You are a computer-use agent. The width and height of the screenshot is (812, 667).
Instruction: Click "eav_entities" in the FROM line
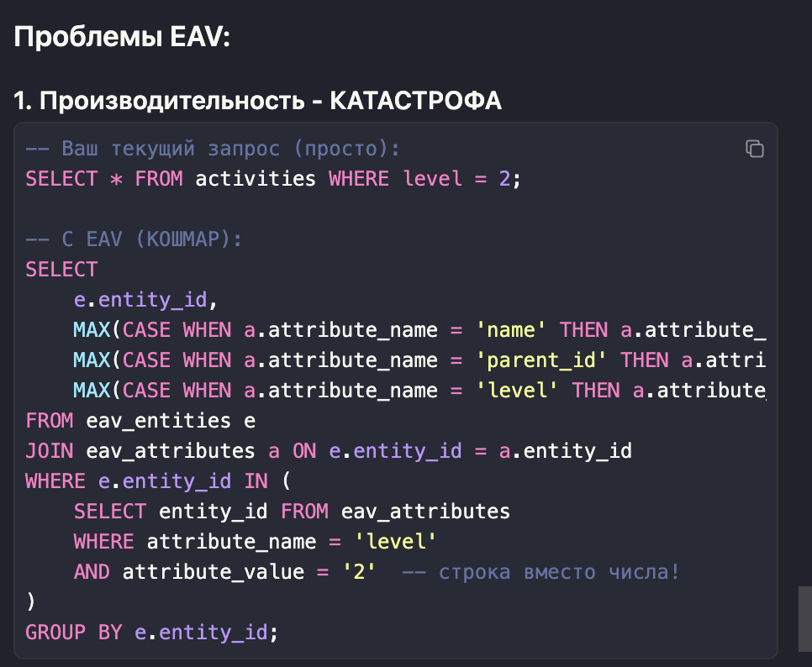(x=158, y=421)
